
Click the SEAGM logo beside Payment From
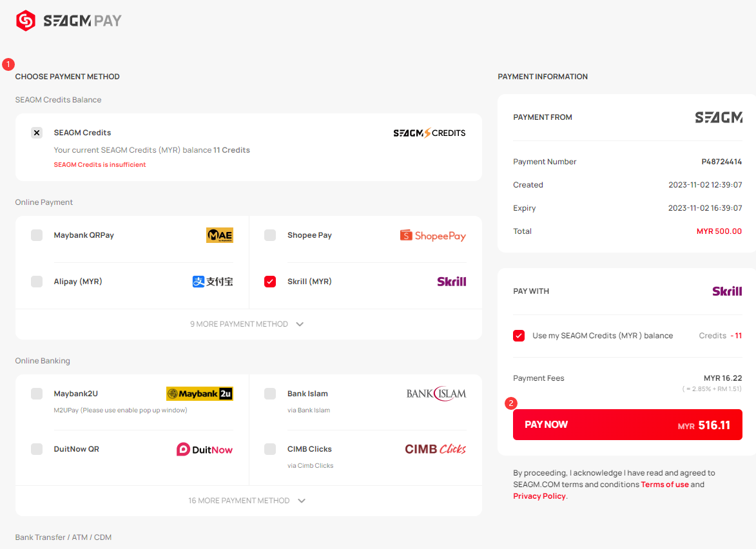click(x=719, y=117)
